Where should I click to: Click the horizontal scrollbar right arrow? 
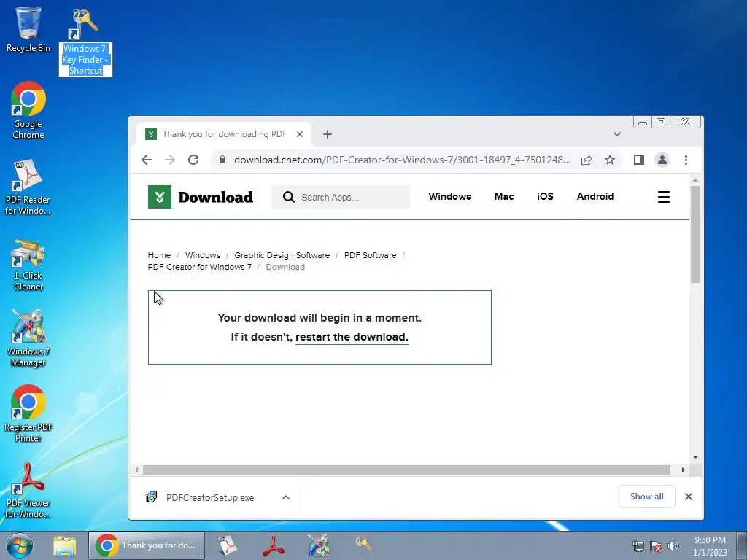pos(683,470)
